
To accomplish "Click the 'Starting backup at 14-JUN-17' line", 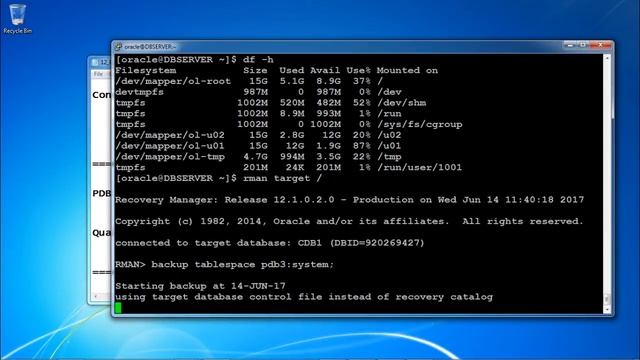I will click(200, 286).
